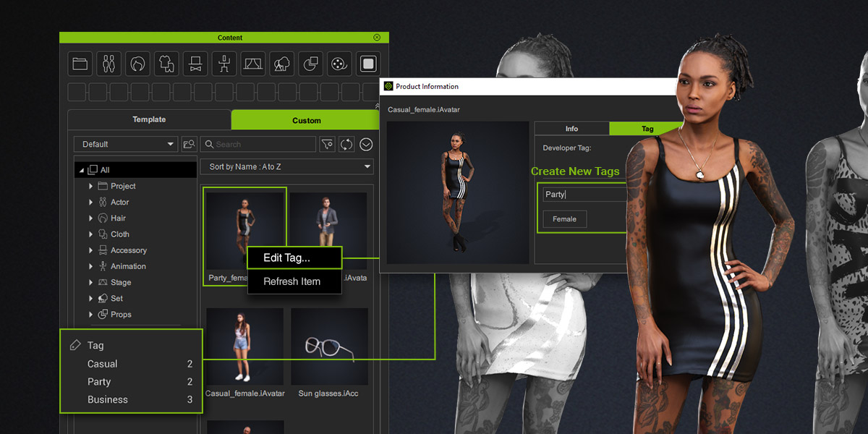
Task: Expand the Animation tree node
Action: pyautogui.click(x=90, y=266)
